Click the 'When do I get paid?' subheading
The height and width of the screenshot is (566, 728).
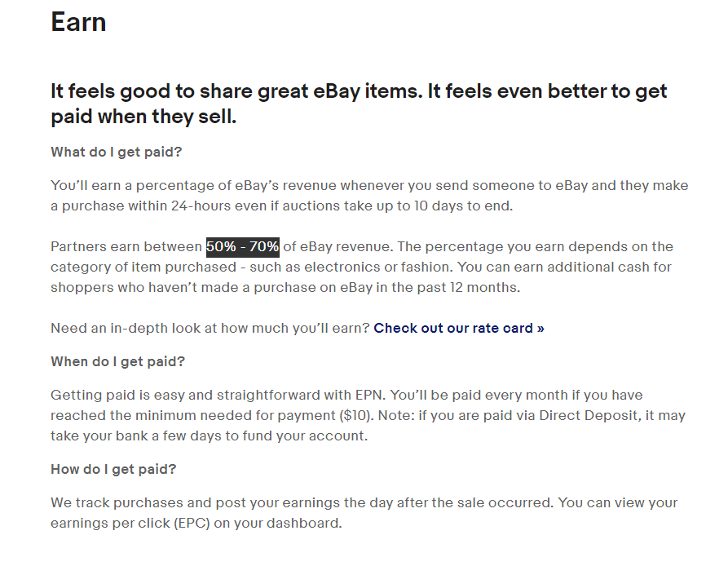point(117,361)
